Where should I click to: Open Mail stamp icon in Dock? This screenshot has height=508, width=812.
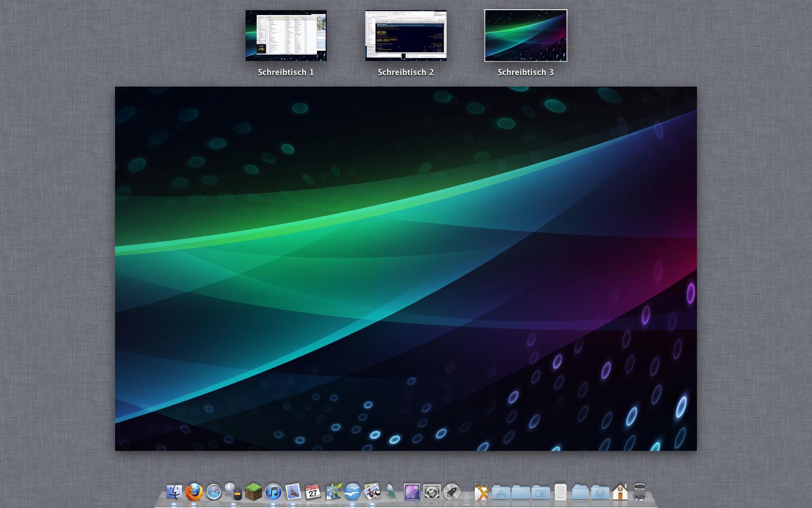coord(293,492)
